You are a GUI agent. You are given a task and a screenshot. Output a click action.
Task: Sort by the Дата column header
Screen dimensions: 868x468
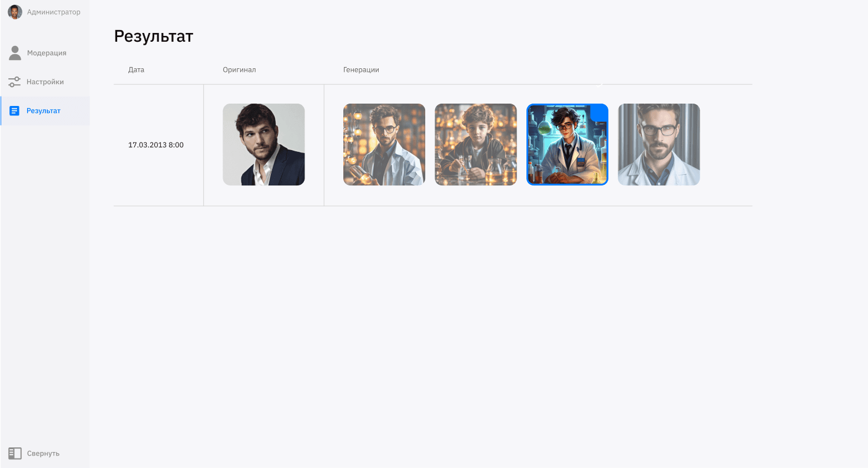pos(136,69)
